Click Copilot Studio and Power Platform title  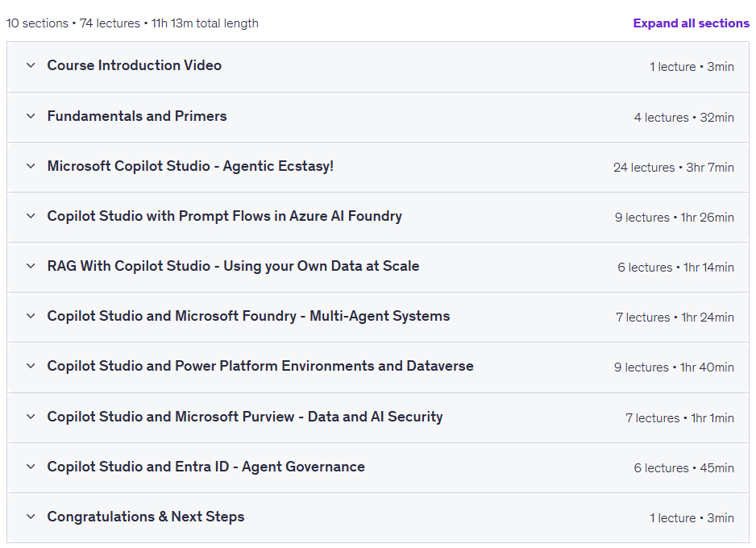[x=260, y=366]
